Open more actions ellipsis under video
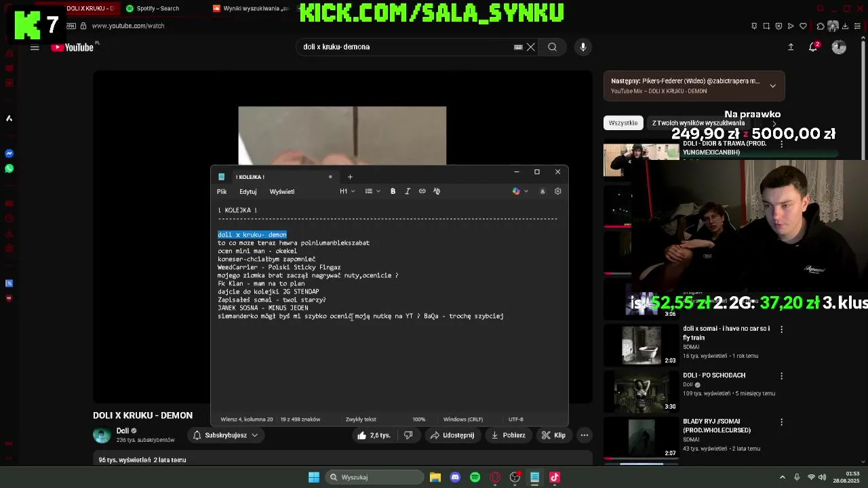 point(584,435)
